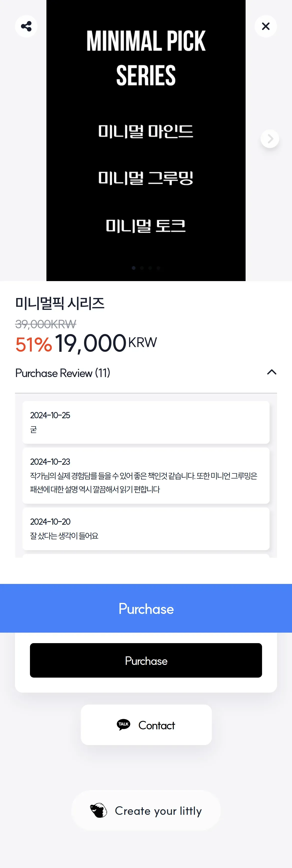
Task: Click the 미니멀픽 시리즈 product title
Action: coord(60,303)
